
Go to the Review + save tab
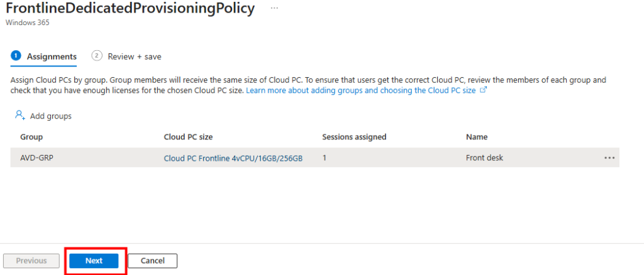(134, 57)
